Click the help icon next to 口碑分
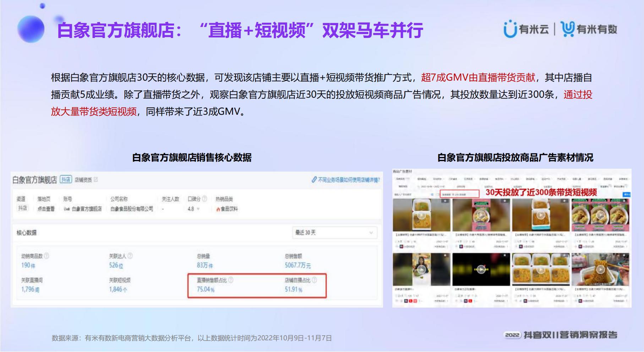Image resolution: width=644 pixels, height=352 pixels. pyautogui.click(x=204, y=199)
